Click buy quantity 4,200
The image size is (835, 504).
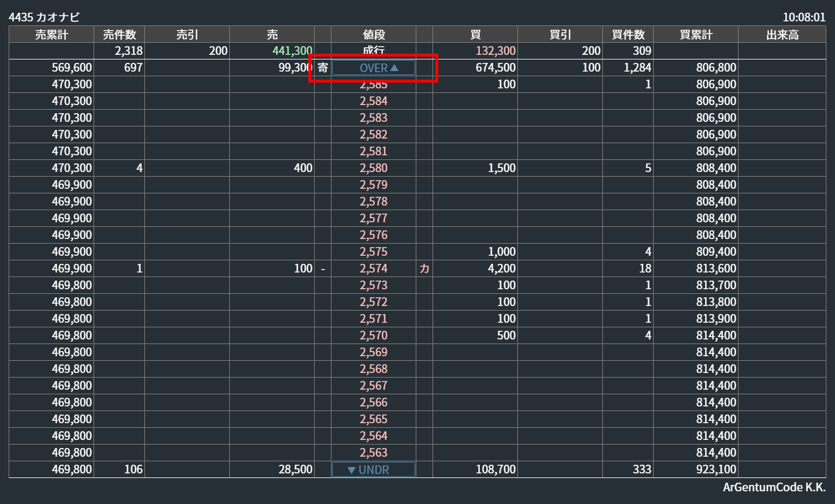502,268
